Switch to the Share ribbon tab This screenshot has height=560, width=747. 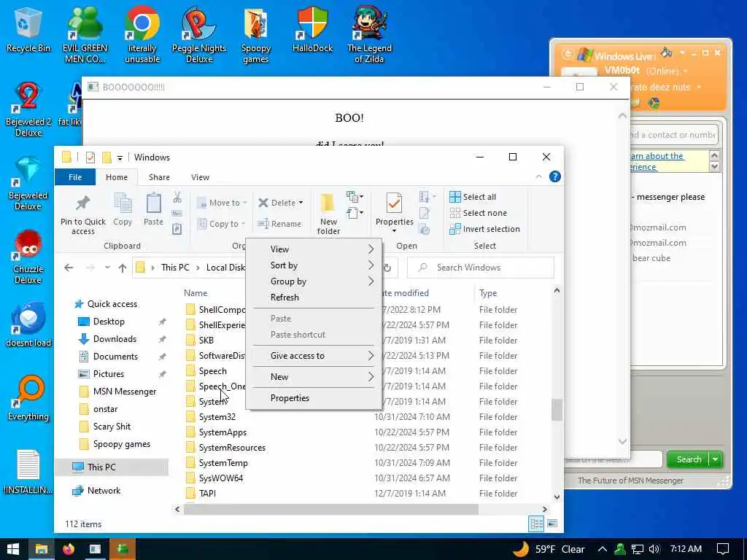(x=159, y=177)
